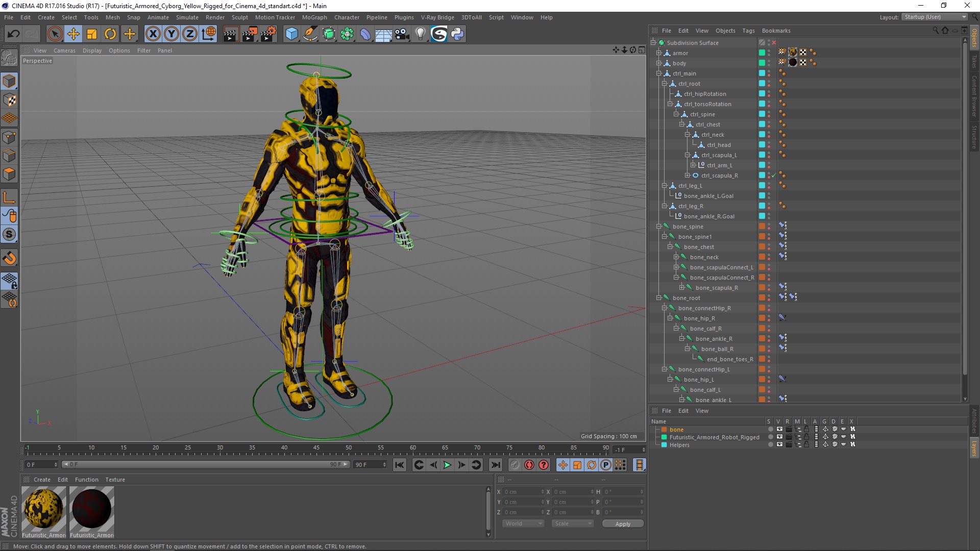Select the Live Selection tool
The height and width of the screenshot is (551, 980).
[55, 34]
